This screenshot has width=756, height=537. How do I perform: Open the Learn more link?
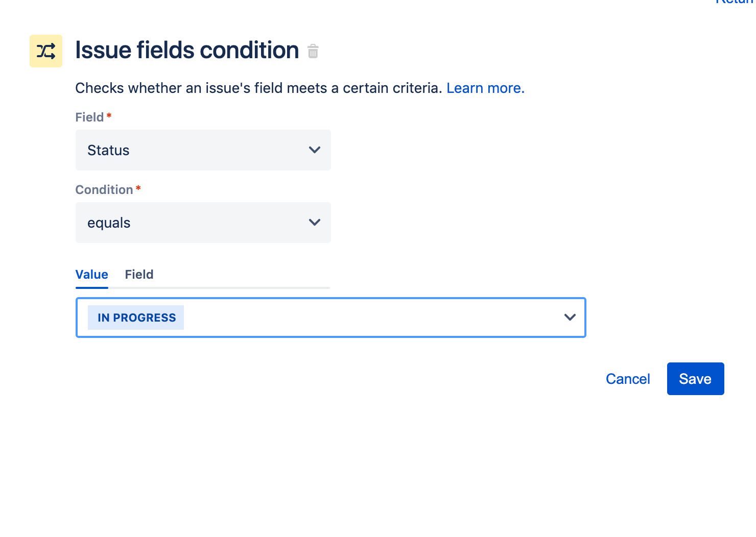pyautogui.click(x=484, y=88)
